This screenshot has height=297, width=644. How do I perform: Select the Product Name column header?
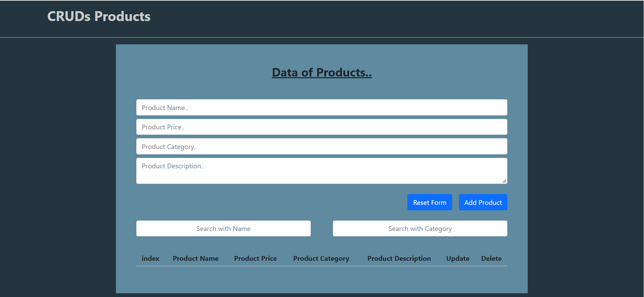[x=196, y=258]
